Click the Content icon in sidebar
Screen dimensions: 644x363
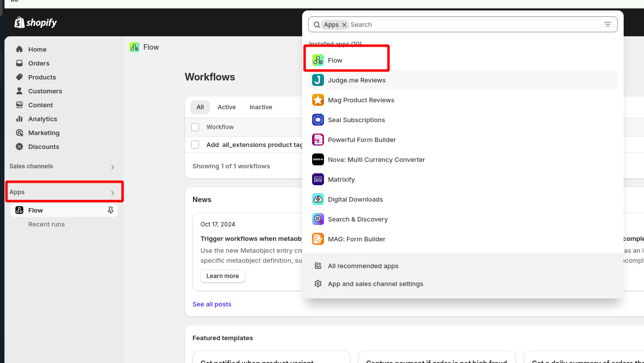(x=19, y=105)
